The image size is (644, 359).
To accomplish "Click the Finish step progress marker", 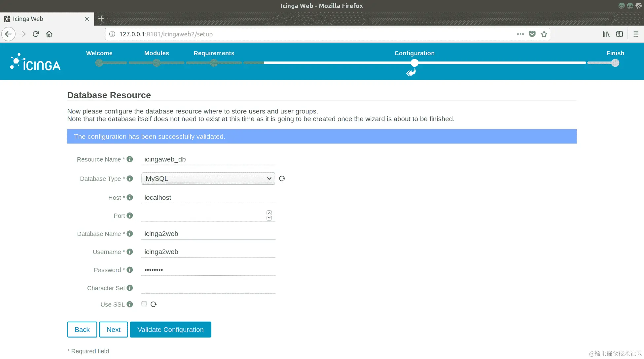I will click(615, 63).
